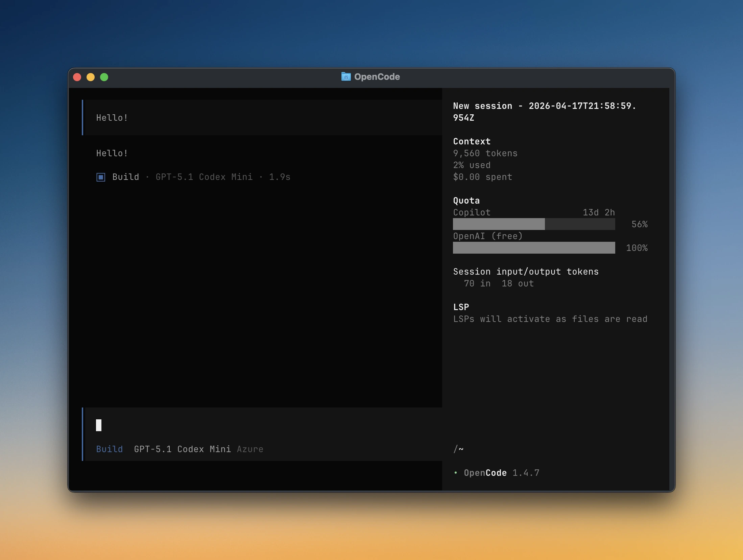Click the Context section heading
Image resolution: width=743 pixels, height=560 pixels.
click(471, 141)
